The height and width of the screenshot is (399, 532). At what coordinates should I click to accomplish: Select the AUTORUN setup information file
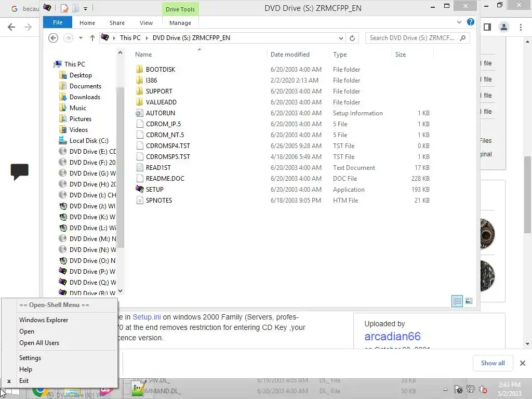pos(161,113)
